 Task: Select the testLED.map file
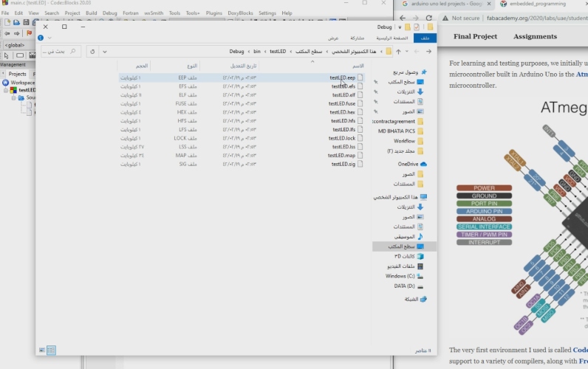(241, 155)
